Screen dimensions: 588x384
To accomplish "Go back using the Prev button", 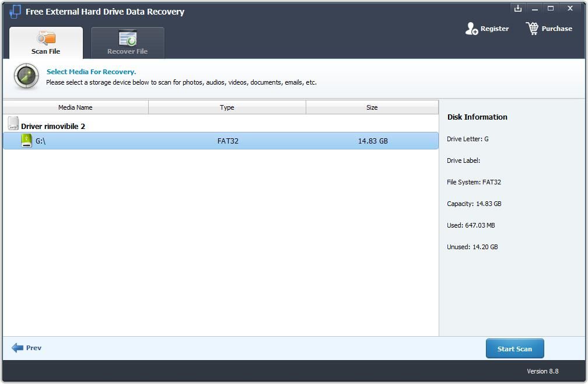I will pyautogui.click(x=26, y=348).
